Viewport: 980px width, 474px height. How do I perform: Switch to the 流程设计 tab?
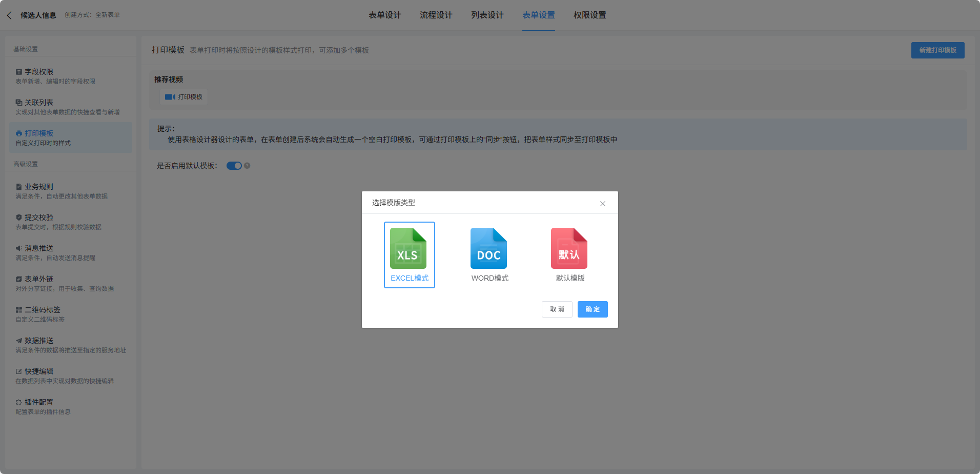[x=436, y=15]
